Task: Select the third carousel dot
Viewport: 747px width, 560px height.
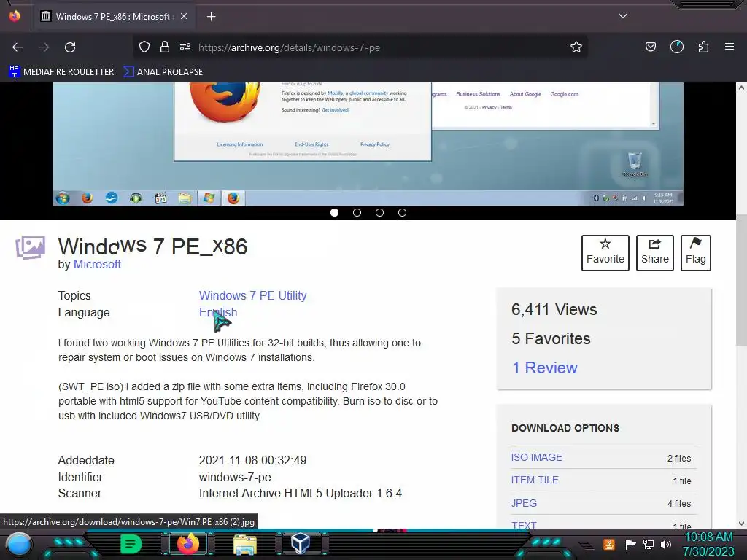Action: click(379, 212)
